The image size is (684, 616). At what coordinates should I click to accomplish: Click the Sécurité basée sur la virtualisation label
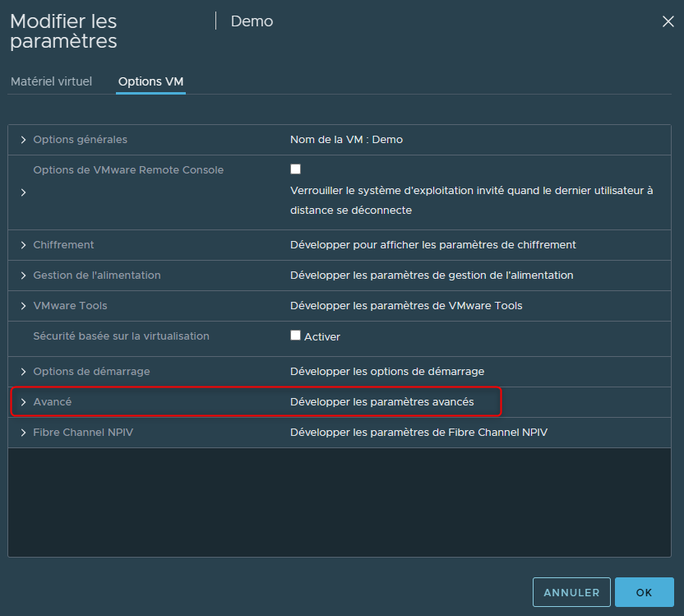coord(122,336)
